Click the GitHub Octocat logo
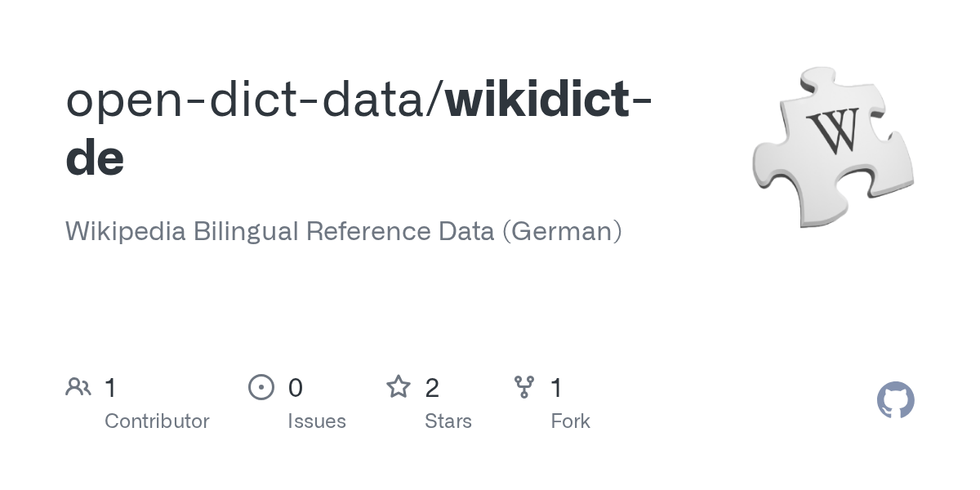The height and width of the screenshot is (490, 980). coord(896,401)
